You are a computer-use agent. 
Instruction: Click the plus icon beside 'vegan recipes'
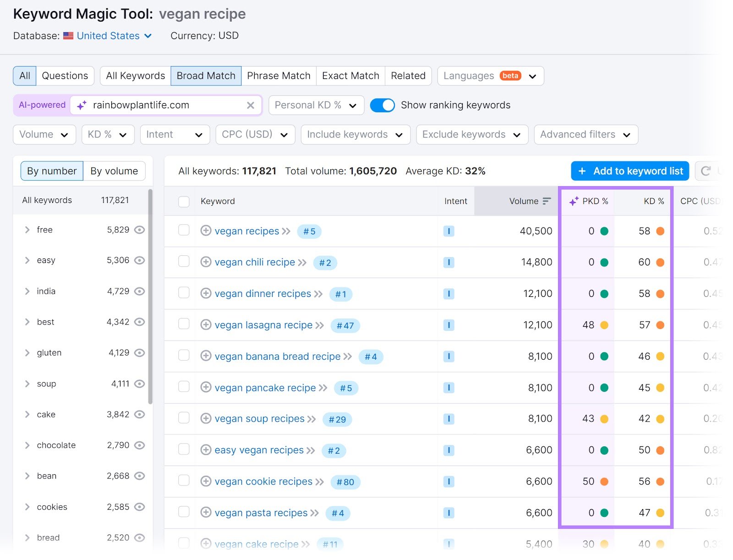pos(205,231)
